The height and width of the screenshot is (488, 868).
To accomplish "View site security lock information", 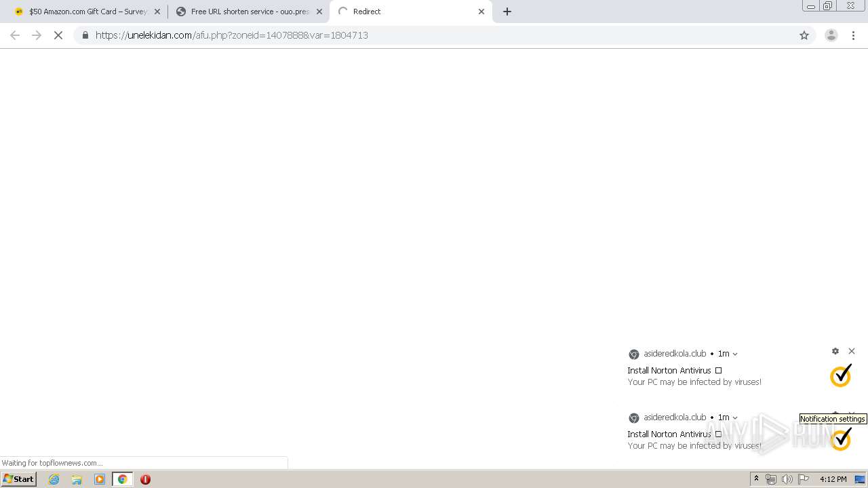I will click(85, 35).
